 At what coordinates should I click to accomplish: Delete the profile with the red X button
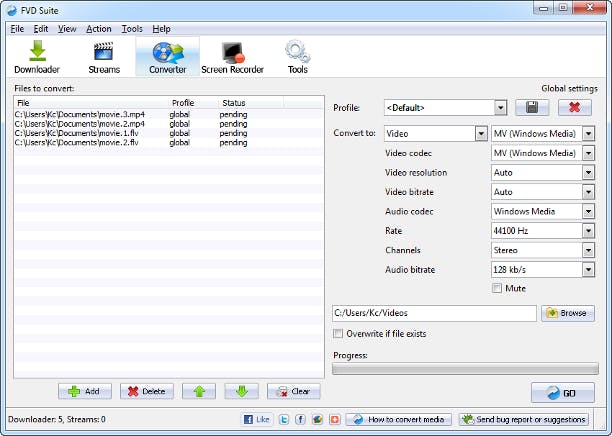point(575,107)
